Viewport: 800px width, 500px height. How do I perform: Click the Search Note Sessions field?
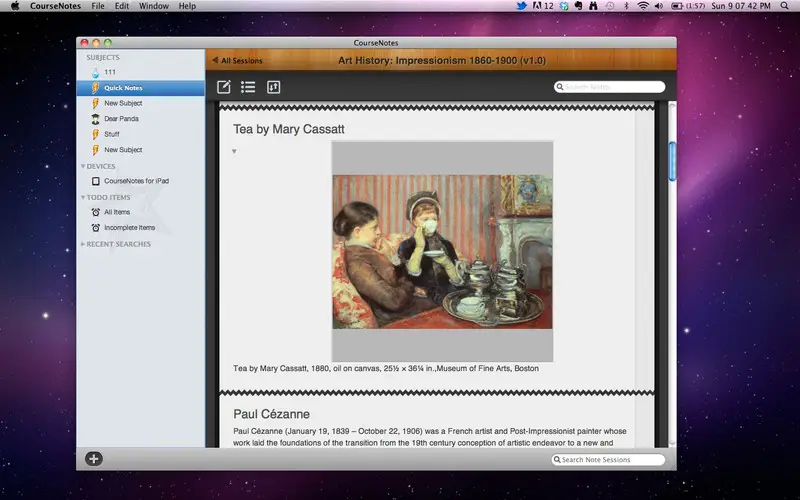[x=608, y=460]
